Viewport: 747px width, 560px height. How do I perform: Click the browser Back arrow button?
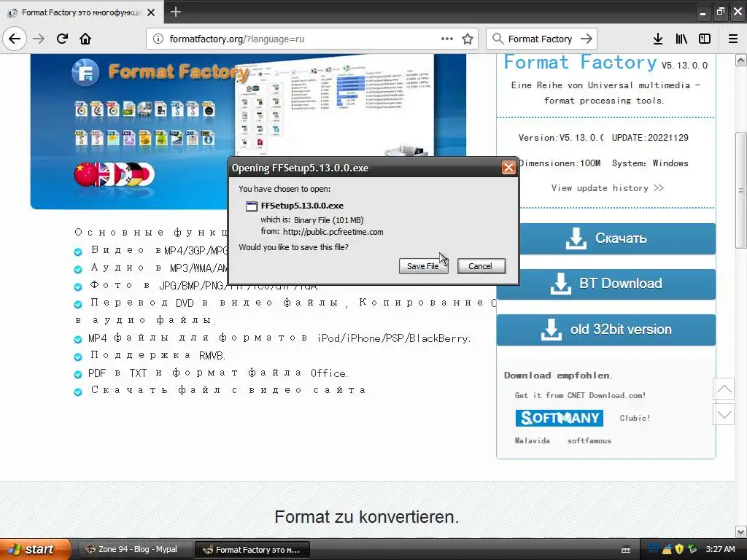(x=15, y=39)
